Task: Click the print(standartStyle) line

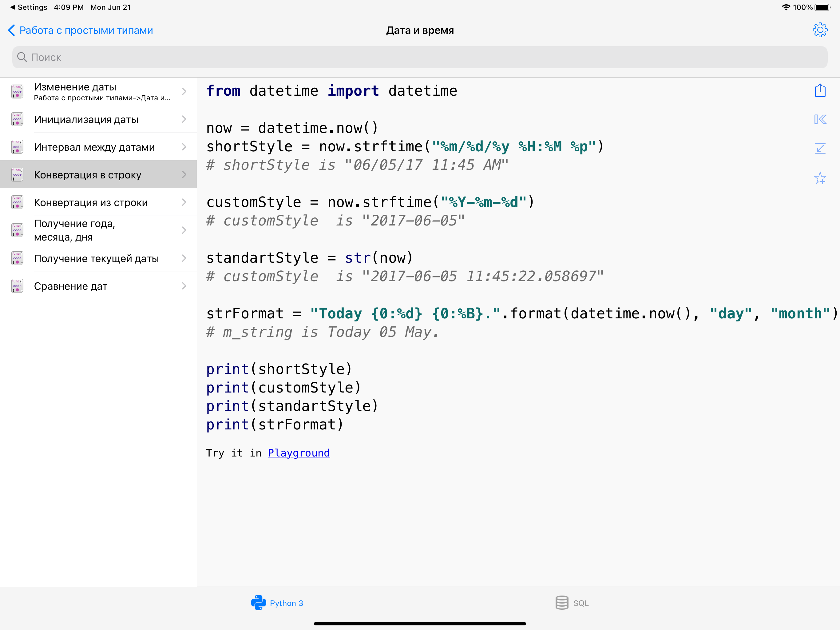Action: 292,406
